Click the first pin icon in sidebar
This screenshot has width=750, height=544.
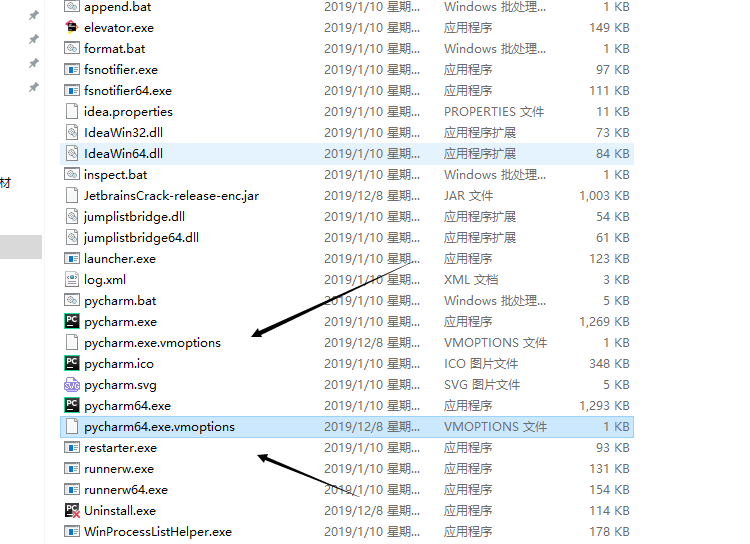(x=33, y=15)
